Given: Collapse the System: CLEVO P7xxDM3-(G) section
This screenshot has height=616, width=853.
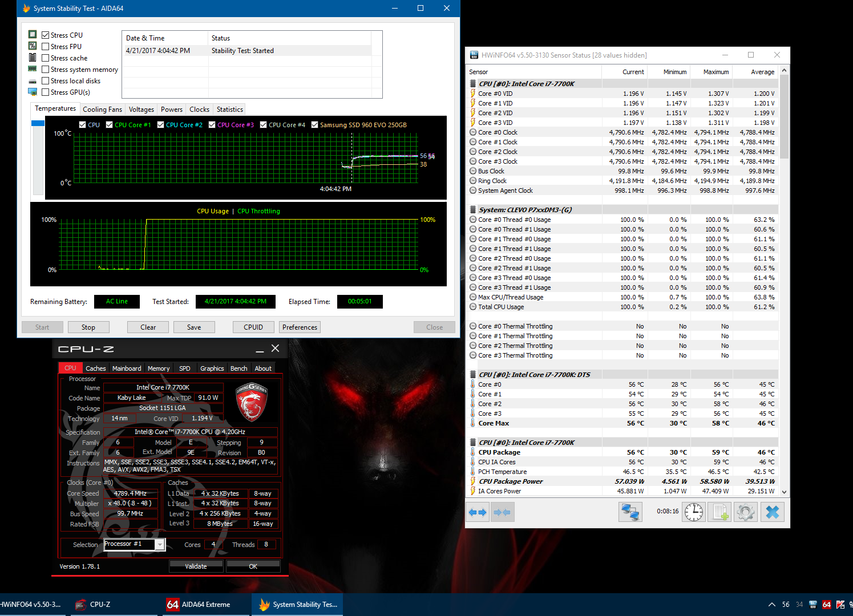Looking at the screenshot, I should 473,210.
